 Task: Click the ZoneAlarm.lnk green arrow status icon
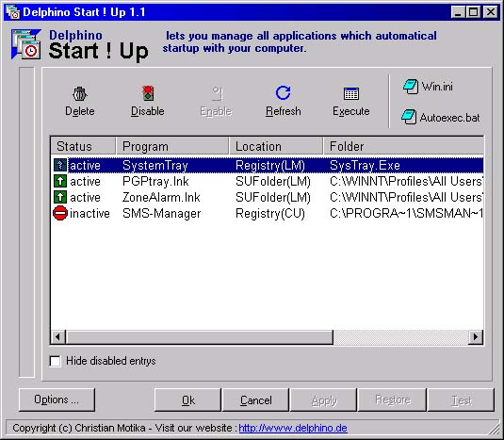60,197
